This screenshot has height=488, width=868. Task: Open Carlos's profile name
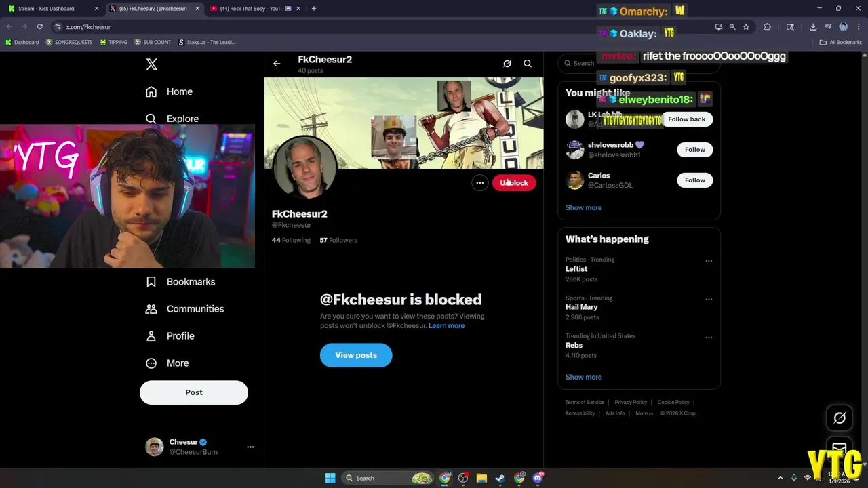pyautogui.click(x=599, y=176)
